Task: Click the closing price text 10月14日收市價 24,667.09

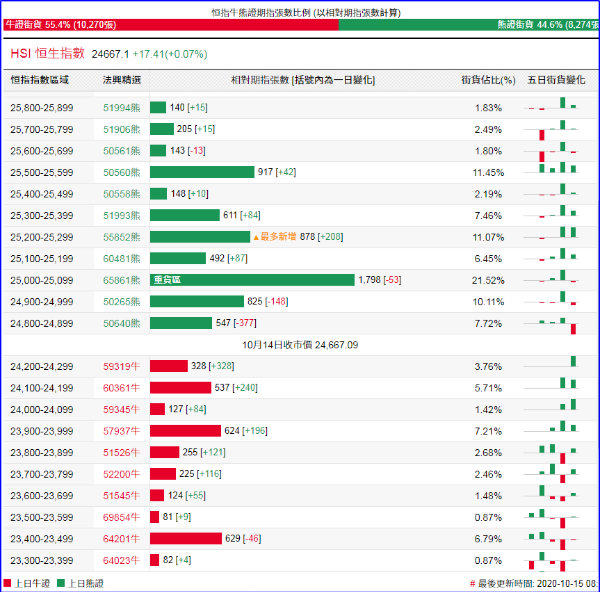Action: point(300,345)
